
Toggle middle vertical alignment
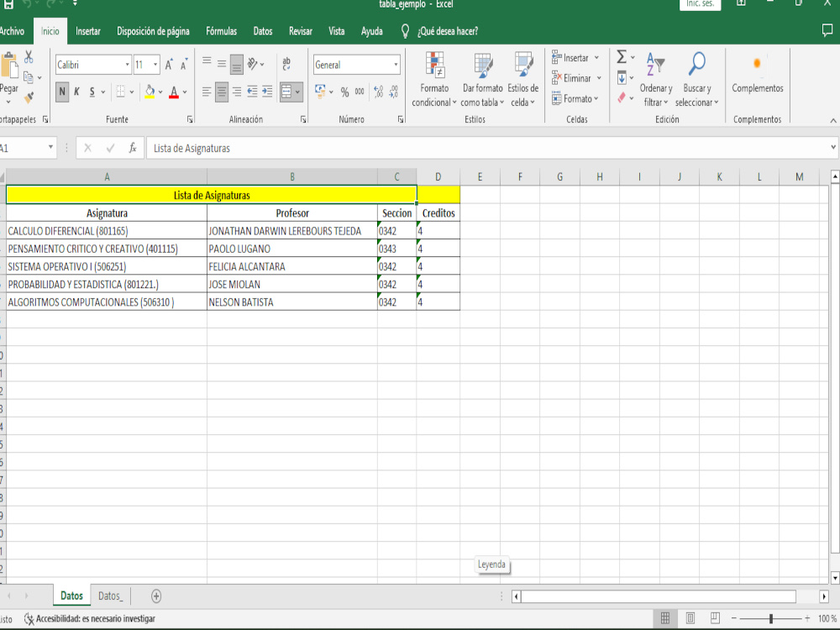pyautogui.click(x=222, y=64)
